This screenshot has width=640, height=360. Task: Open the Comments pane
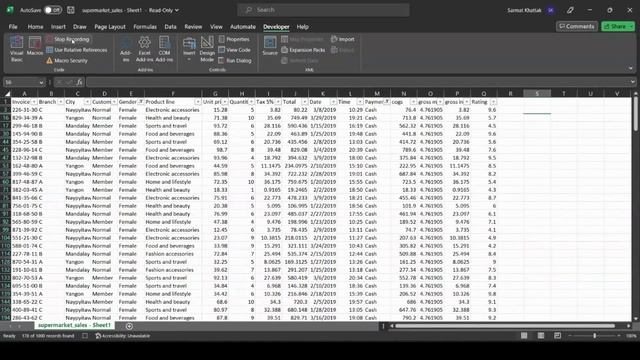click(577, 26)
